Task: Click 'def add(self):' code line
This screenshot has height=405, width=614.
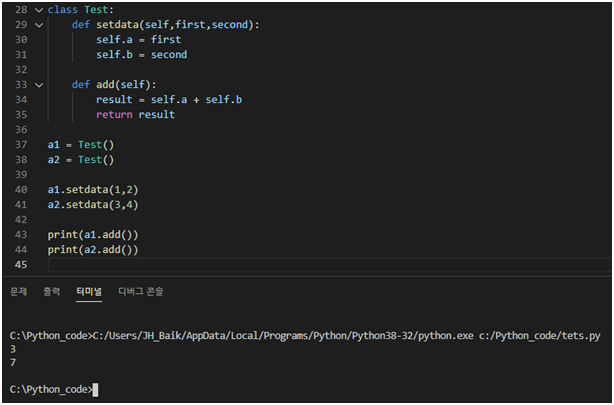Action: 114,85
